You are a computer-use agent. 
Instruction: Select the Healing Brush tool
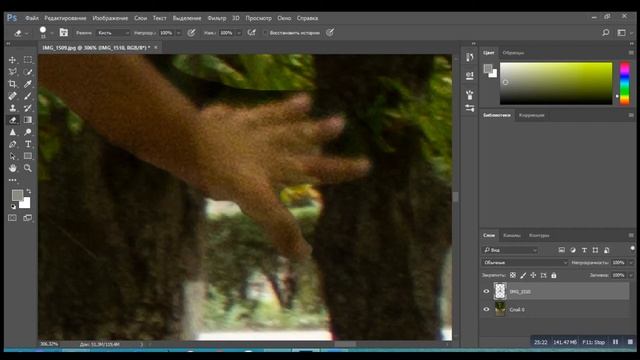(13, 96)
